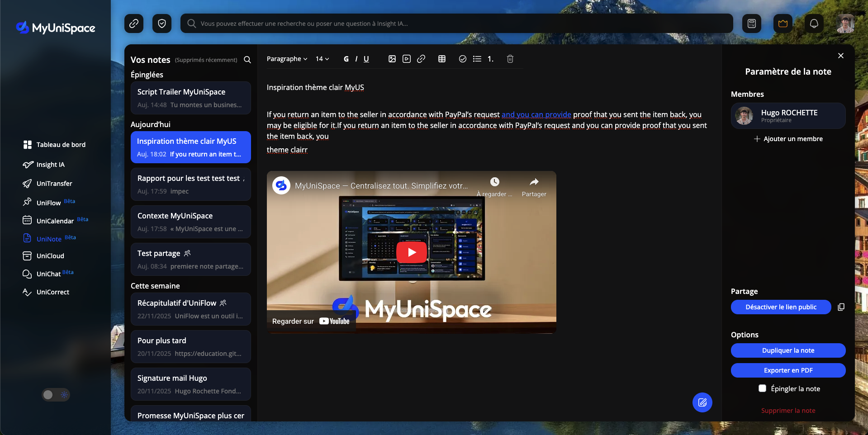Click the insert video icon in toolbar

click(407, 59)
